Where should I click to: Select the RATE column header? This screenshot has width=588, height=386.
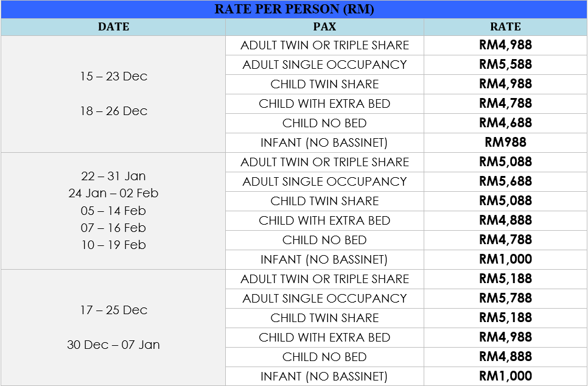pos(505,27)
